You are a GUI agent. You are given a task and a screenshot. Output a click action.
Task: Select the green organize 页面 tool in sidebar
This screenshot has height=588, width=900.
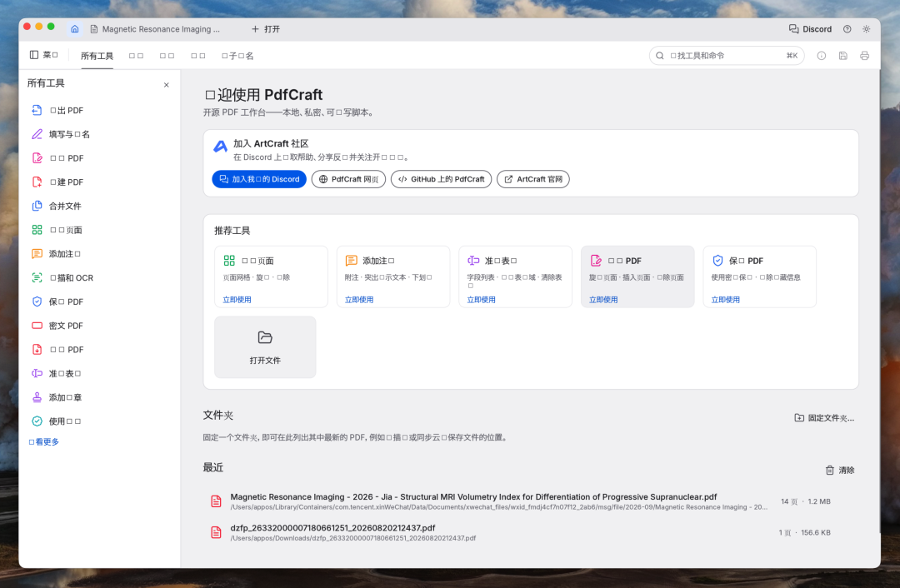pyautogui.click(x=101, y=230)
